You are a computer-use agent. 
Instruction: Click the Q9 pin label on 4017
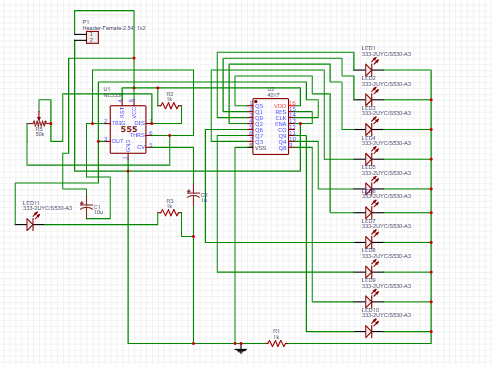(x=282, y=136)
